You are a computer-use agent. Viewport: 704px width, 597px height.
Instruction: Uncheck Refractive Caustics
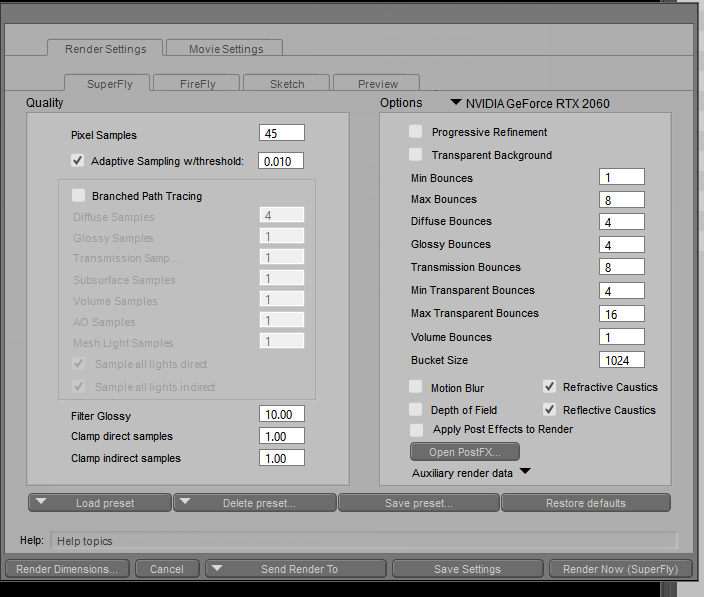pyautogui.click(x=549, y=387)
